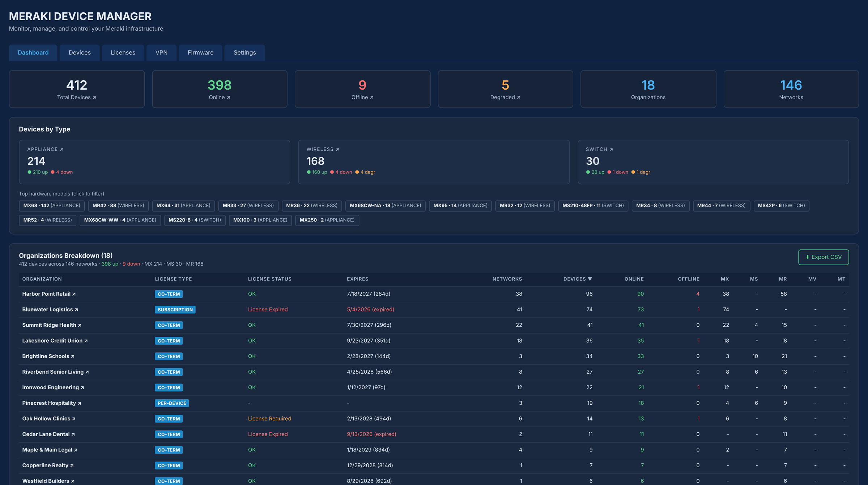Open Pinecrest Hospitality organization link
868x485 pixels.
pyautogui.click(x=52, y=403)
